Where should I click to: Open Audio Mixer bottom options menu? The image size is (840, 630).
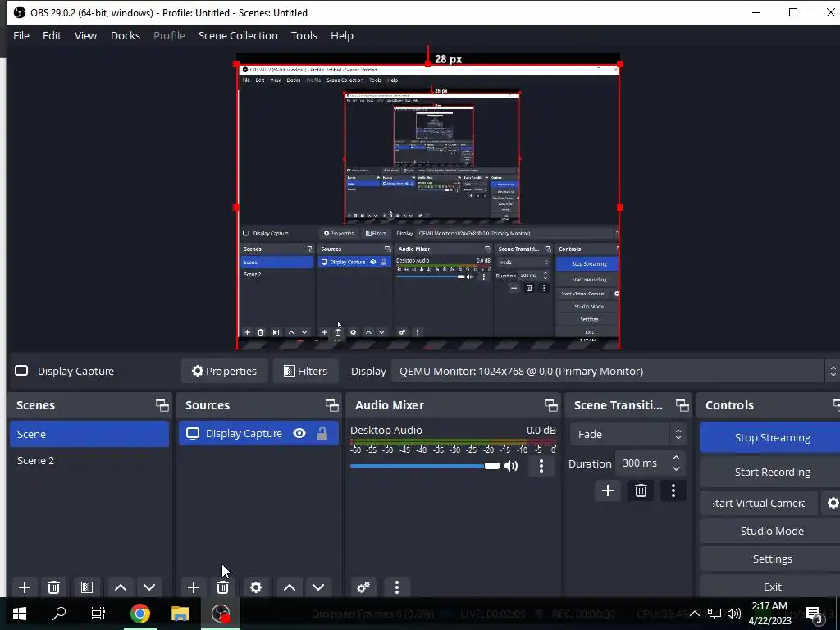397,587
